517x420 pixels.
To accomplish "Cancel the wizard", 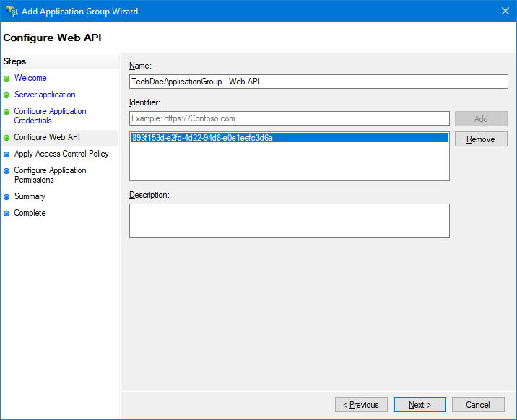I will pyautogui.click(x=478, y=405).
